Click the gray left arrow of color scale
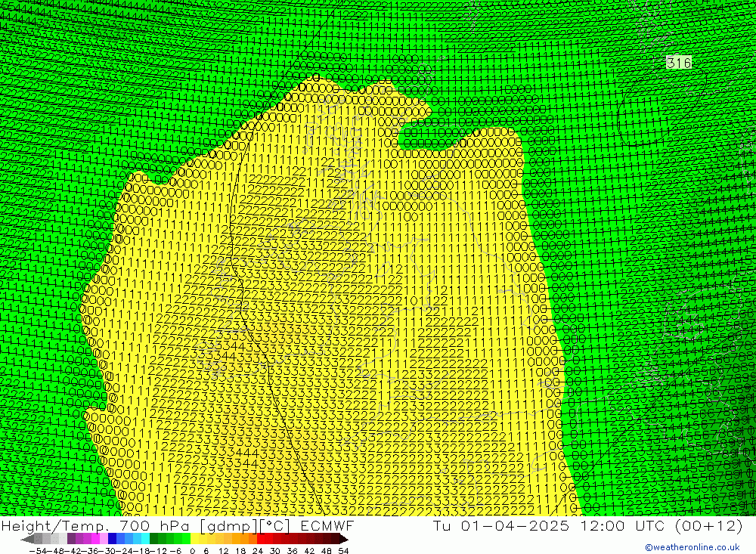The width and height of the screenshot is (756, 554). (x=27, y=539)
